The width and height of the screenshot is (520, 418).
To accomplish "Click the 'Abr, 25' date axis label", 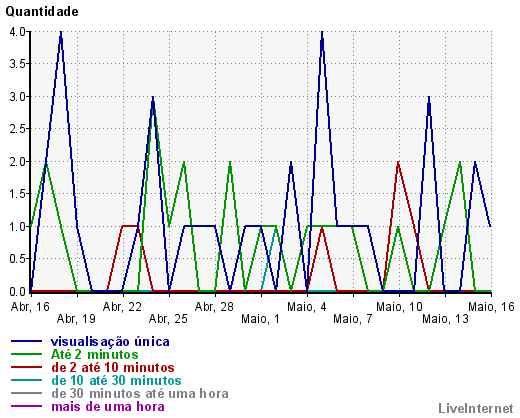I will click(168, 319).
